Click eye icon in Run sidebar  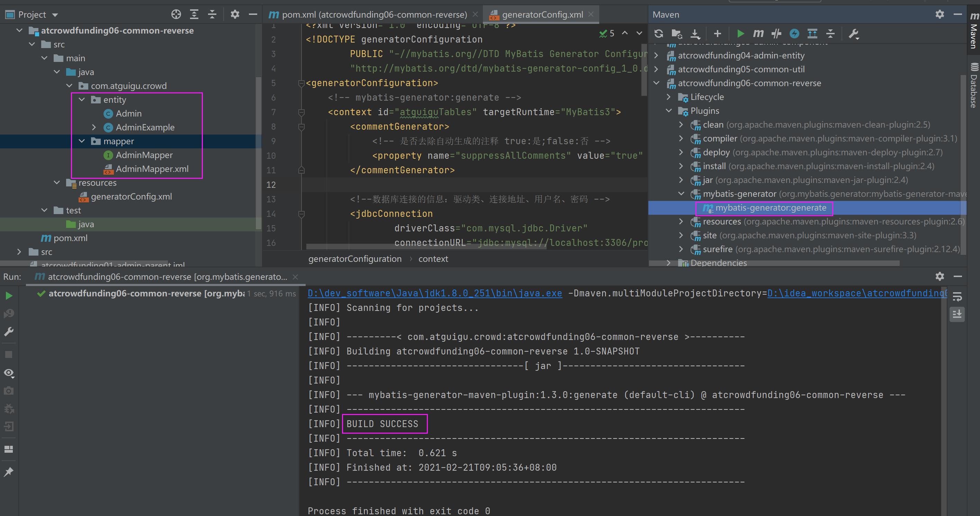[x=9, y=373]
